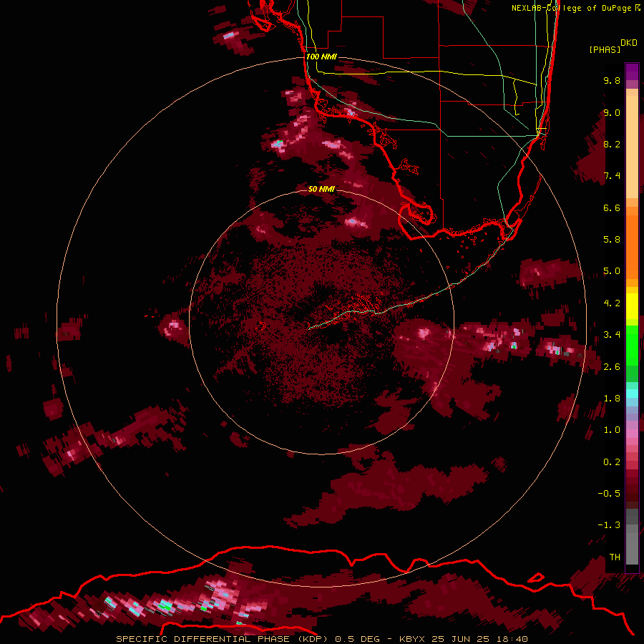Click the "100 NMI" range ring label
Screen dimensions: 644x644
321,57
